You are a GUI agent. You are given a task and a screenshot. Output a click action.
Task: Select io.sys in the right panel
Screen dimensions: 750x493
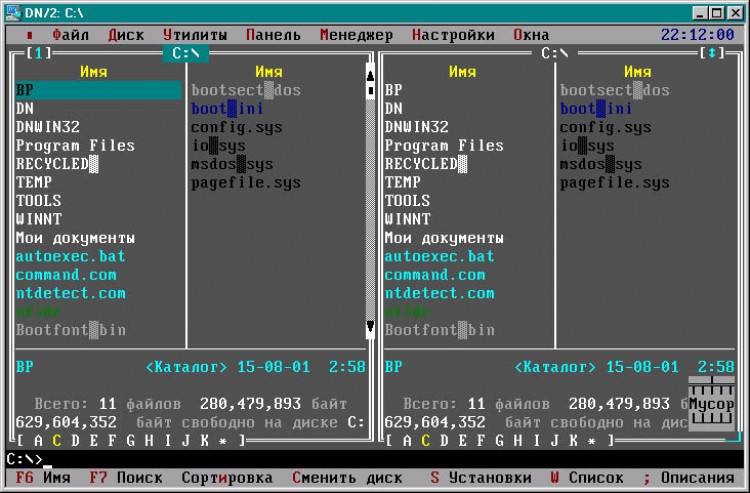coord(587,146)
